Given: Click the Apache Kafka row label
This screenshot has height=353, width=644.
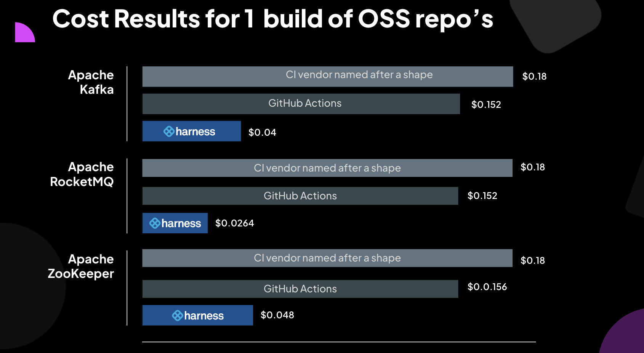Looking at the screenshot, I should pos(91,82).
